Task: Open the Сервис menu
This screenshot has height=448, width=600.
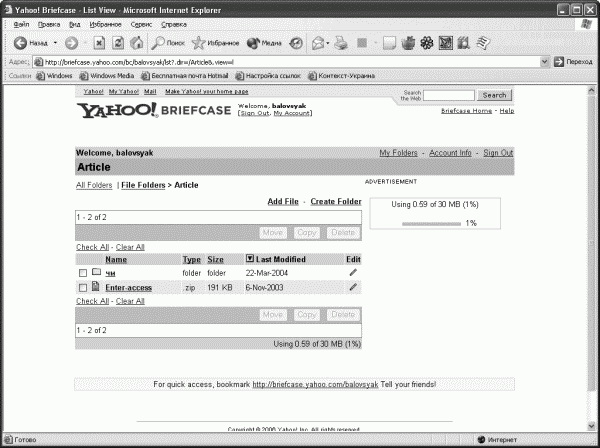Action: tap(141, 24)
